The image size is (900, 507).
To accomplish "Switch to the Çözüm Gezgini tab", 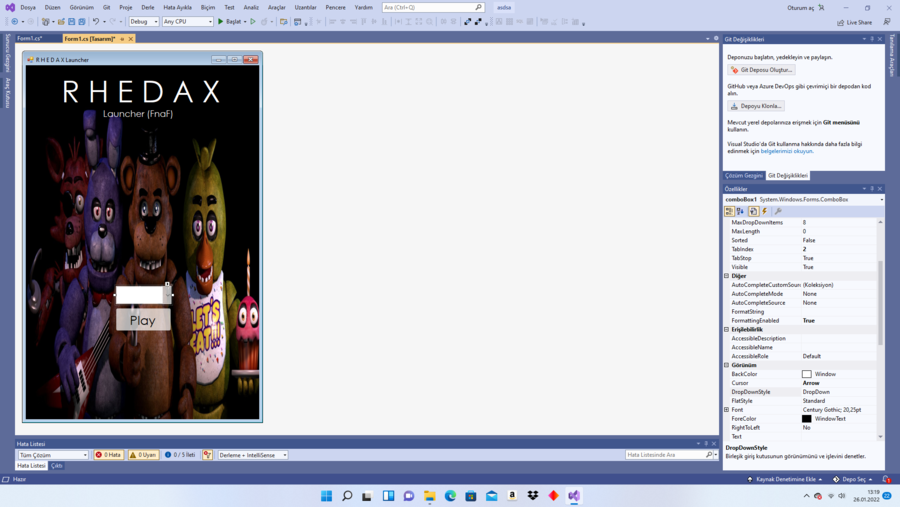I will click(744, 176).
